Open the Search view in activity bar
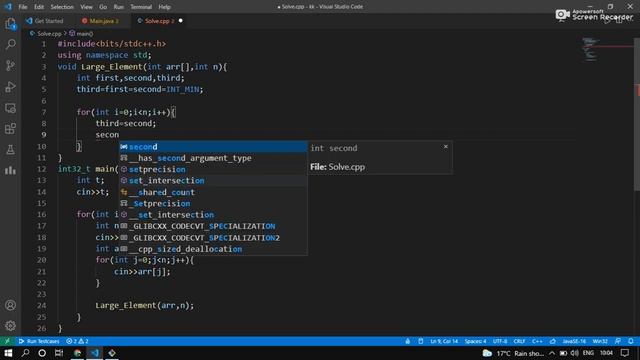This screenshot has height=360, width=640. (11, 44)
